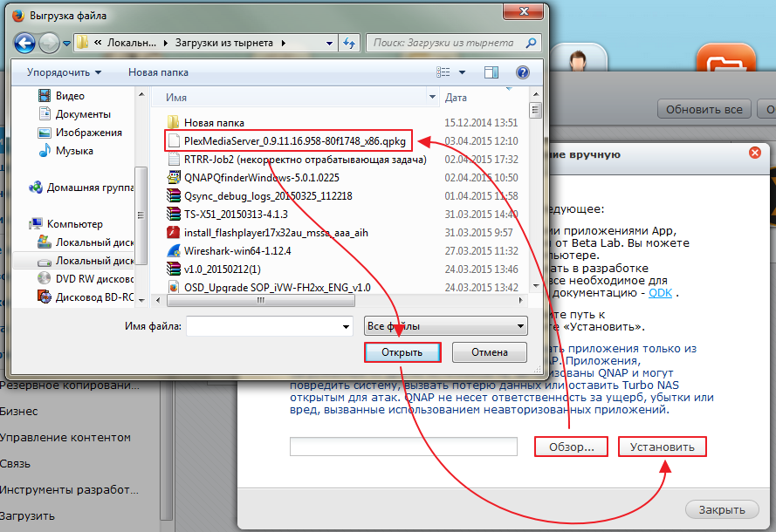Click the search magnifier icon
The image size is (776, 532).
(531, 43)
